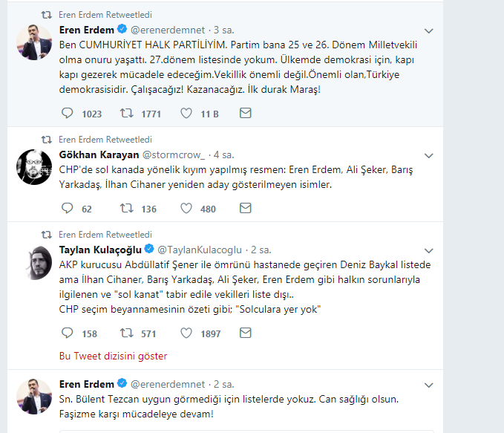Open Taylan Kulaçoğlu's profile name link

100,250
